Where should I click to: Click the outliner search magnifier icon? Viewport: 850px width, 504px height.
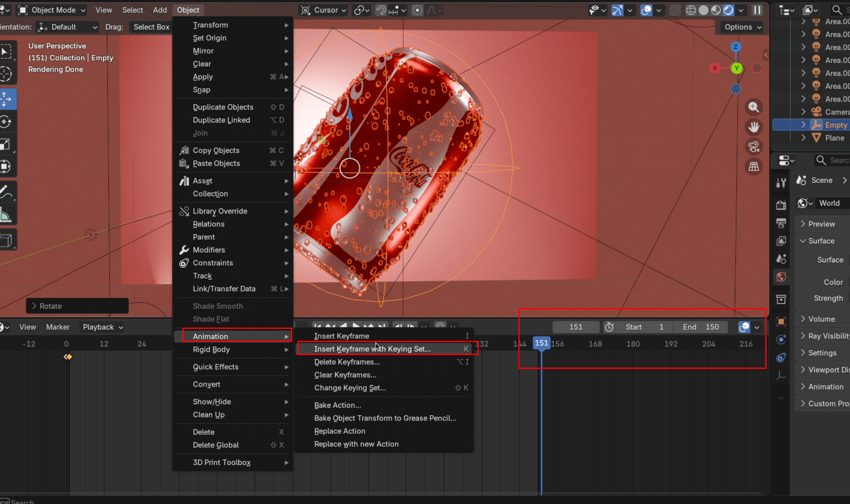(836, 10)
